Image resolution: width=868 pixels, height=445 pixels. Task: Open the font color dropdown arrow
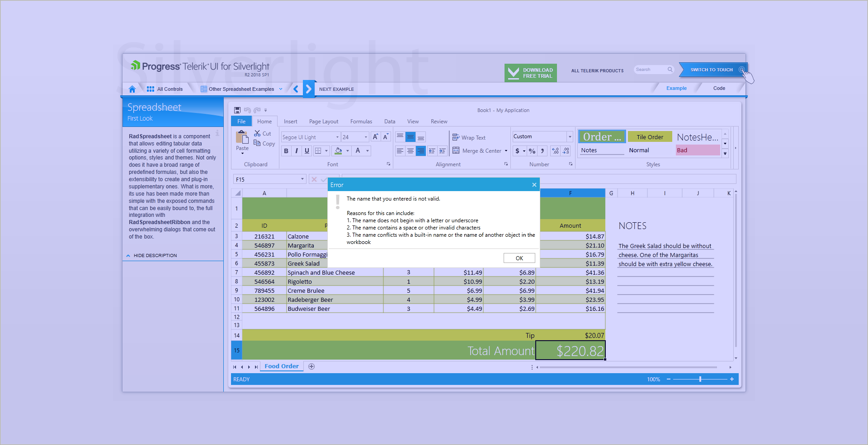click(368, 151)
